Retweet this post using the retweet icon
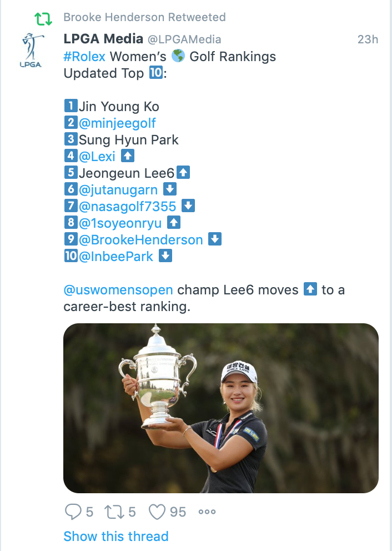The height and width of the screenshot is (551, 392). click(114, 512)
